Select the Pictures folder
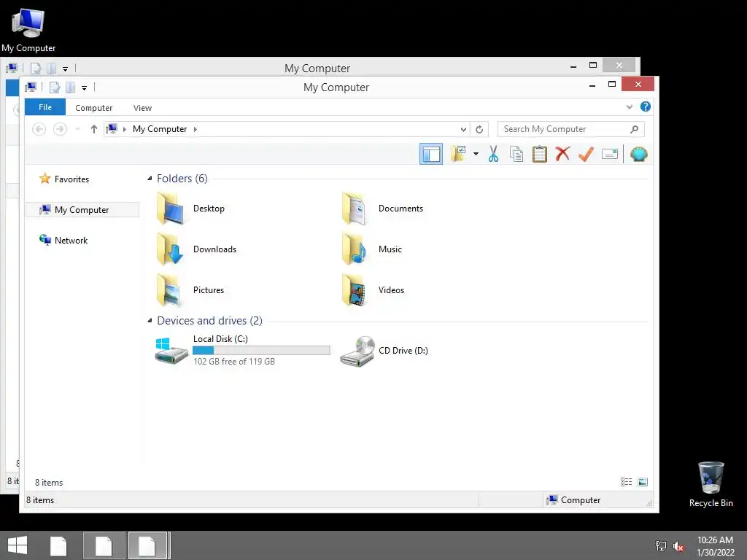This screenshot has height=560, width=747. click(190, 290)
